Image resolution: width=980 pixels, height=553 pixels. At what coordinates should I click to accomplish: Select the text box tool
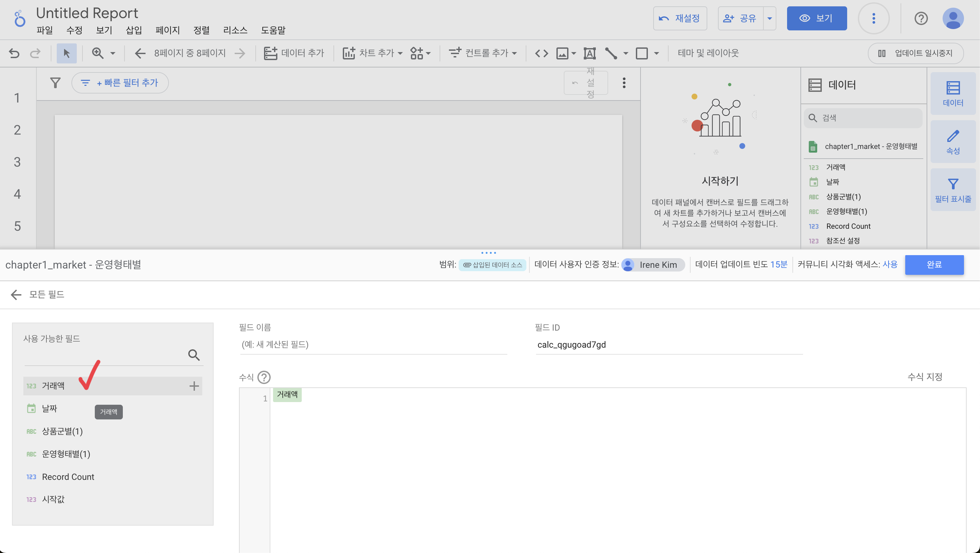coord(589,53)
